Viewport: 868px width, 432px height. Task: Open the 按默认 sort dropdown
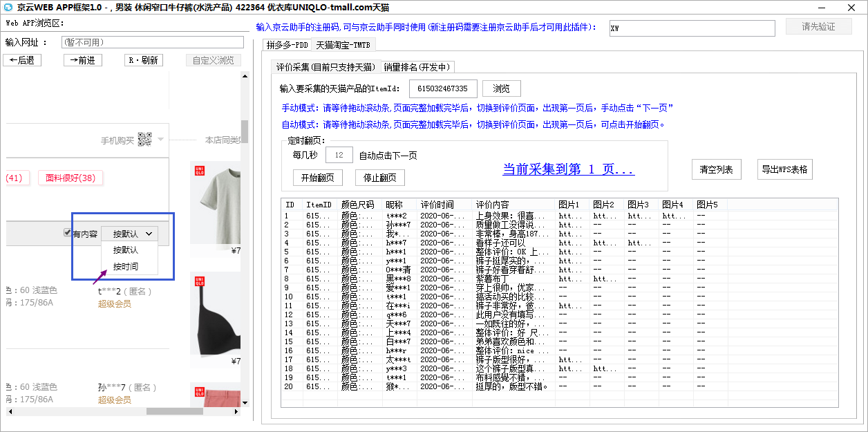[x=129, y=234]
